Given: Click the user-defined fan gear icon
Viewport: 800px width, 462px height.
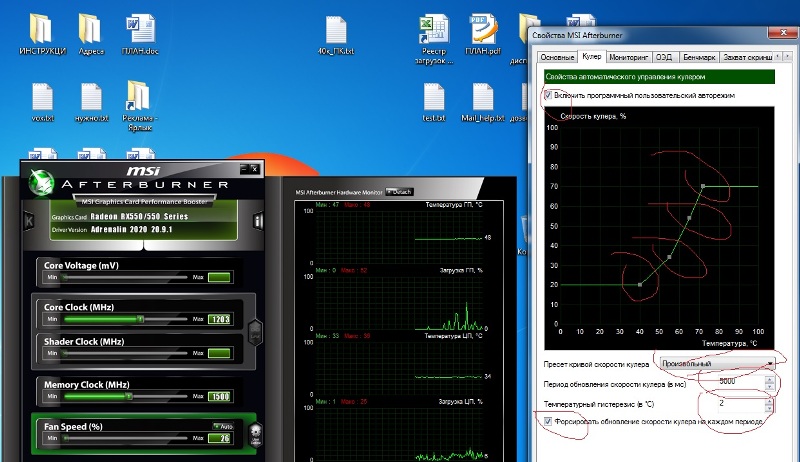Looking at the screenshot, I should click(x=256, y=434).
